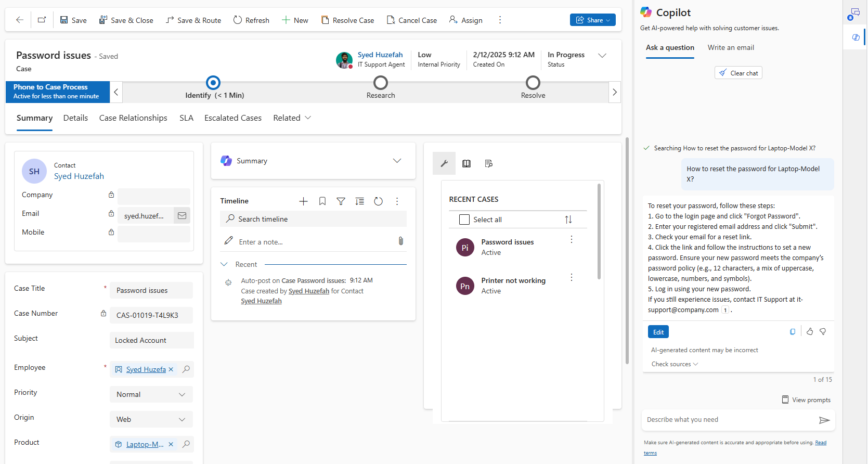The width and height of the screenshot is (868, 464).
Task: Give thumbs up to the response
Action: (x=810, y=331)
